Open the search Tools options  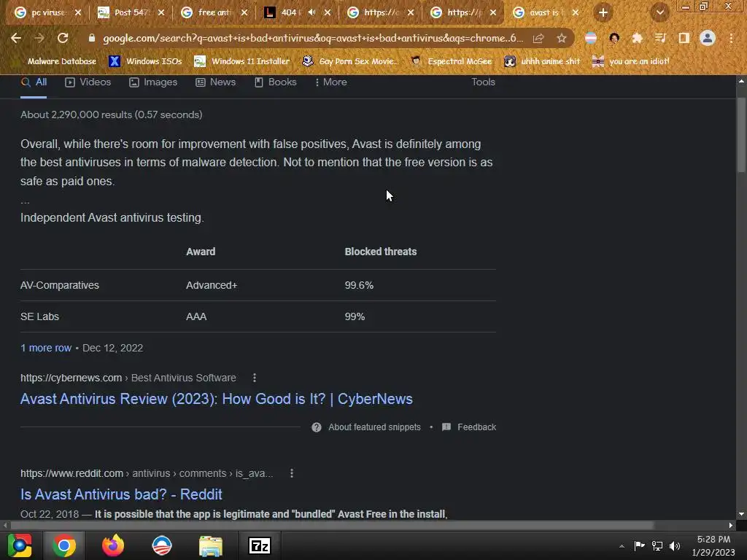point(483,82)
